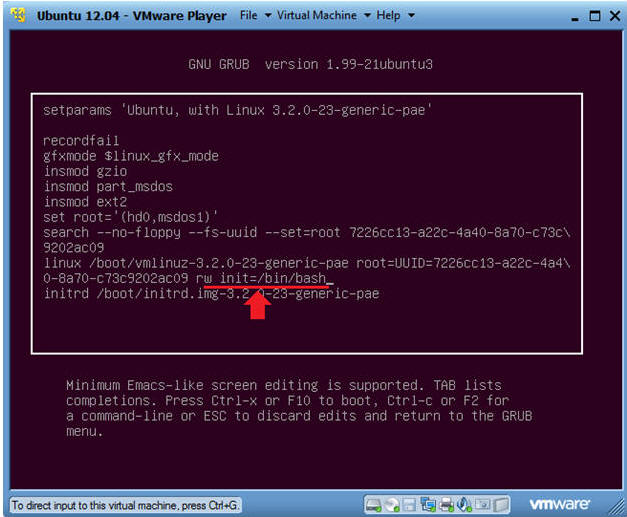Close the VMware Player window
Image resolution: width=627 pixels, height=517 pixels.
pyautogui.click(x=615, y=16)
